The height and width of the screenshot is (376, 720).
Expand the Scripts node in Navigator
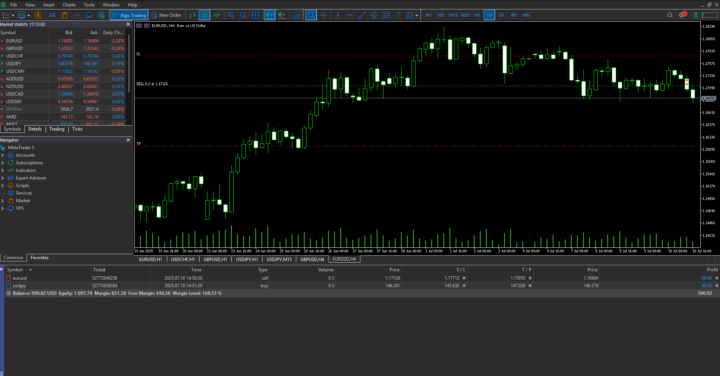(x=3, y=185)
